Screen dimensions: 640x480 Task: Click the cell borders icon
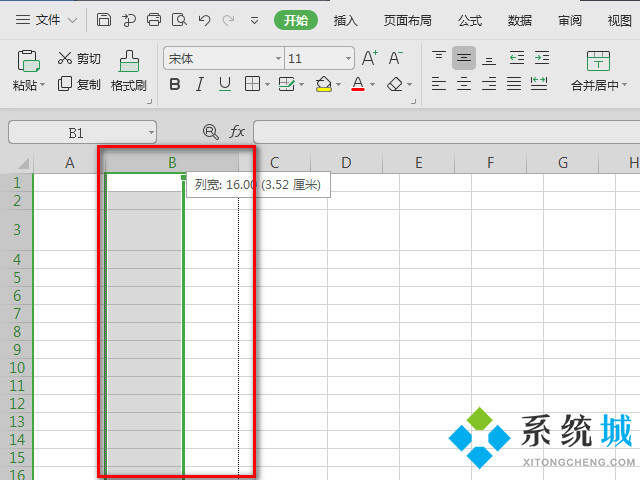pos(252,84)
